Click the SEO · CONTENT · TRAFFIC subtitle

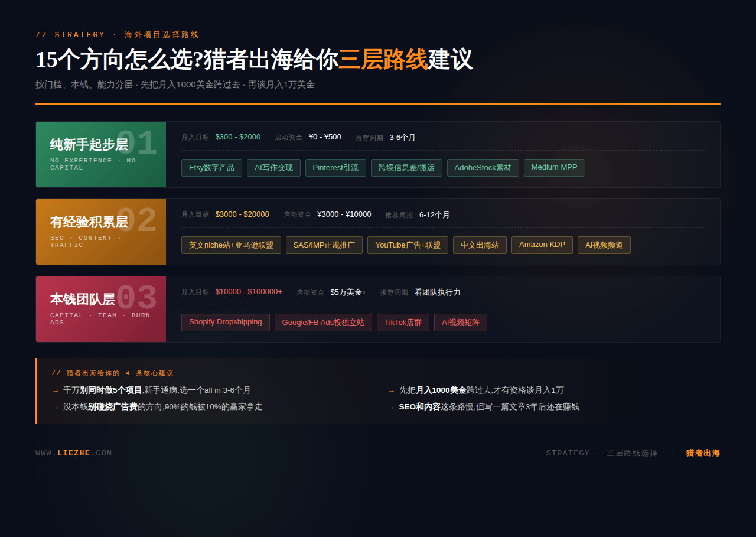pos(86,242)
